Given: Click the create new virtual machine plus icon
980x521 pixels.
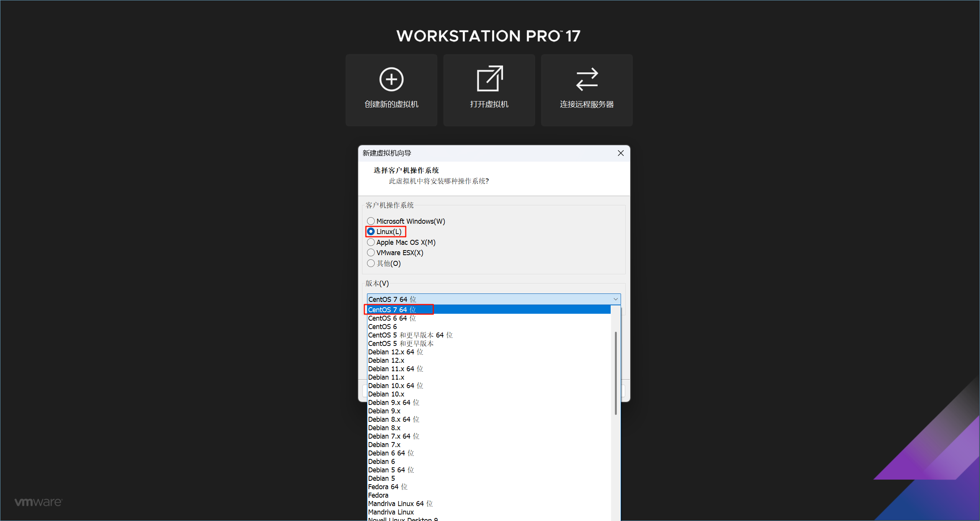Looking at the screenshot, I should (x=391, y=79).
